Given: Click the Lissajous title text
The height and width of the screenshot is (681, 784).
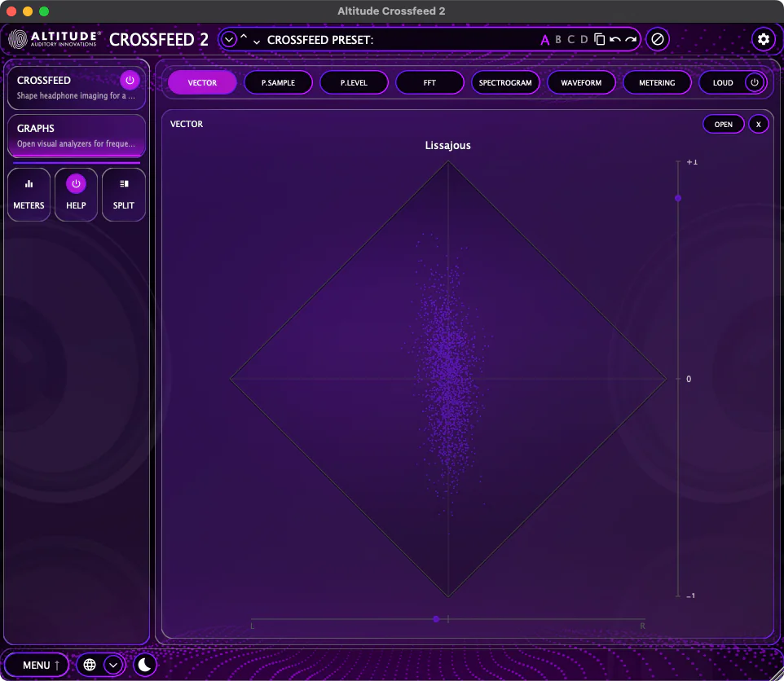Looking at the screenshot, I should pyautogui.click(x=448, y=145).
